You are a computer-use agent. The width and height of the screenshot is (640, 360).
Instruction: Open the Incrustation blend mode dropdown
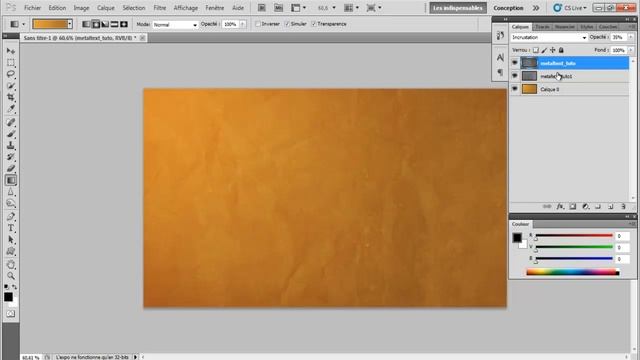tap(549, 37)
